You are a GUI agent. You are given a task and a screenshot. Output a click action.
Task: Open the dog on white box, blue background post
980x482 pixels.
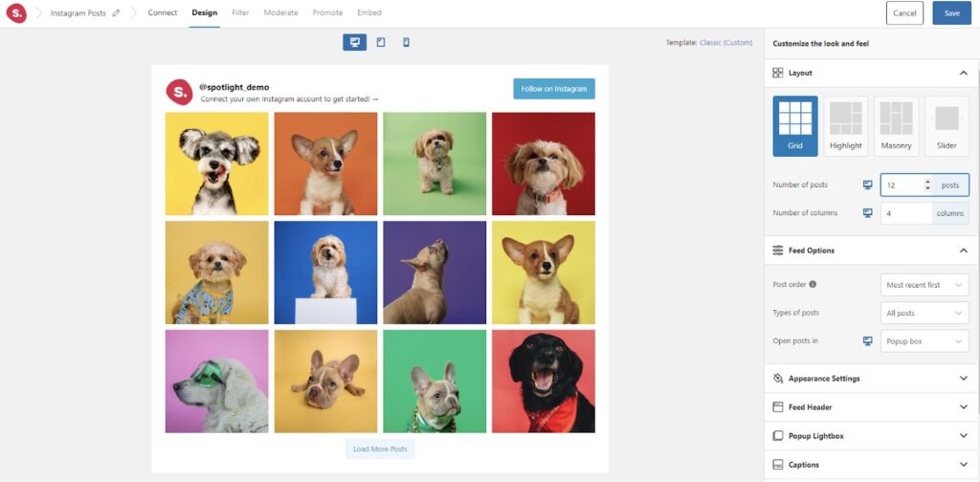click(x=325, y=273)
